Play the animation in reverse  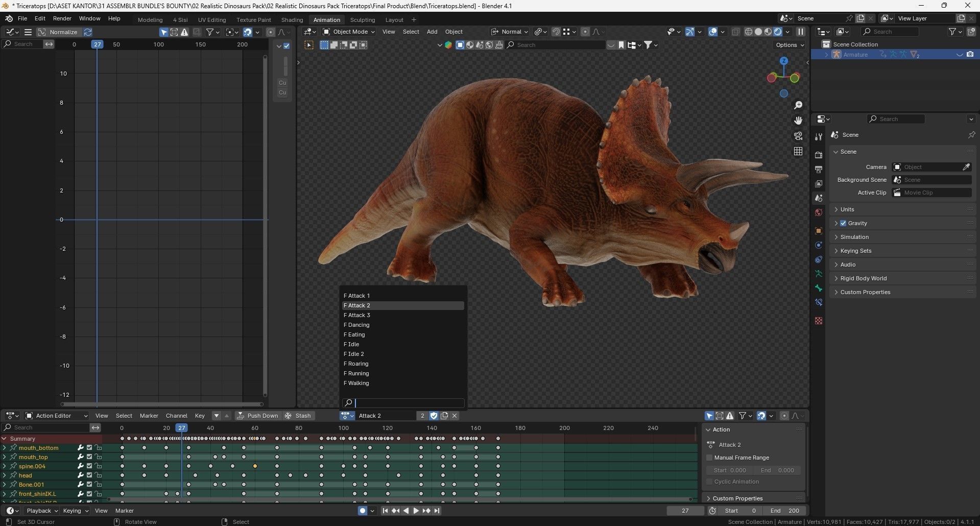(x=406, y=511)
